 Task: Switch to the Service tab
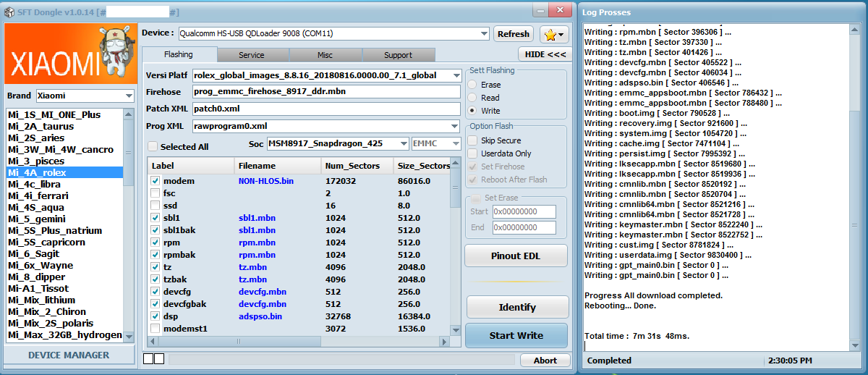[251, 55]
